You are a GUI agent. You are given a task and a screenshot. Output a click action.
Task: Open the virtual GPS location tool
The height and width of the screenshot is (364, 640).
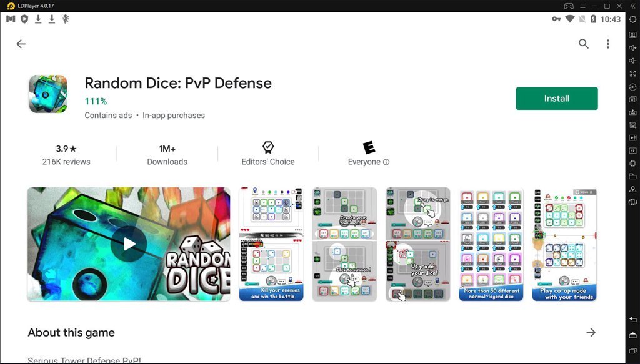tap(632, 189)
